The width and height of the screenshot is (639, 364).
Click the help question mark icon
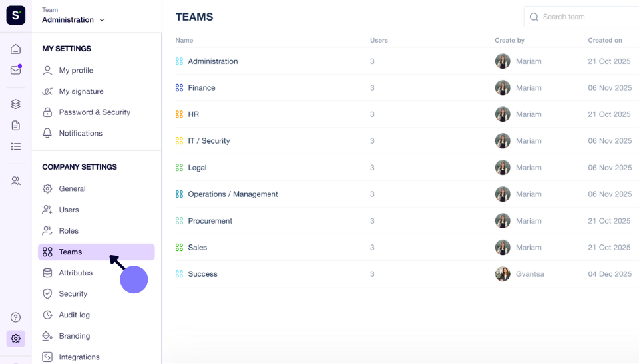tap(15, 317)
